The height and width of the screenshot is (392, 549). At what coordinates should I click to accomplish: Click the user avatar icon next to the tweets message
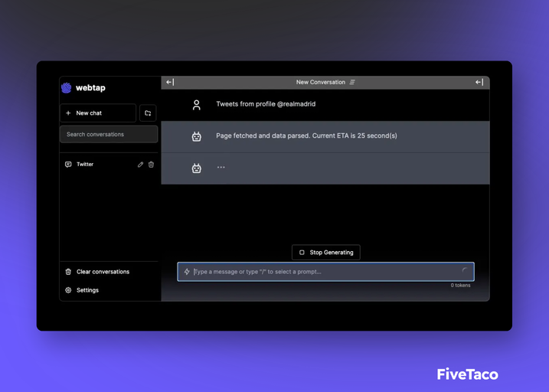click(x=197, y=105)
